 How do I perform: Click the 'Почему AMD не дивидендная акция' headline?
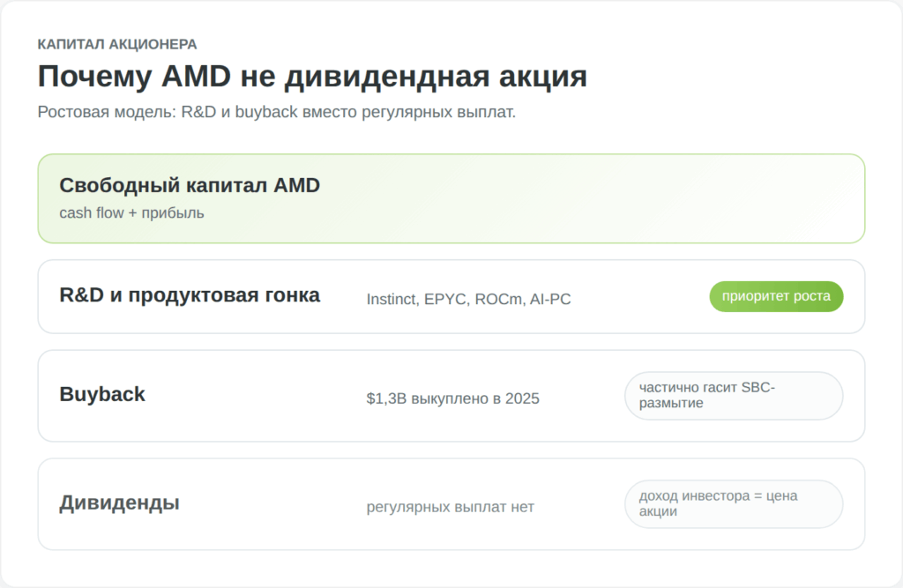[312, 76]
